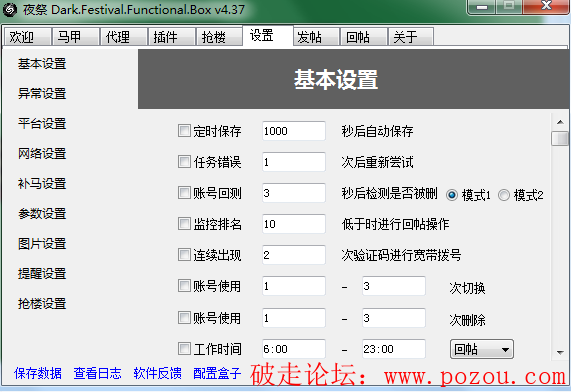Click the 连续出现 field showing 2
571x392 pixels.
294,255
